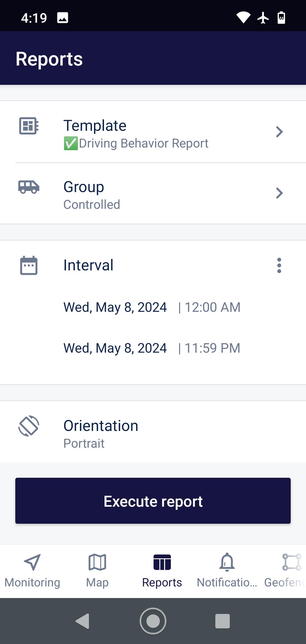Expand Group selection chevron
The width and height of the screenshot is (306, 644).
[x=279, y=193]
